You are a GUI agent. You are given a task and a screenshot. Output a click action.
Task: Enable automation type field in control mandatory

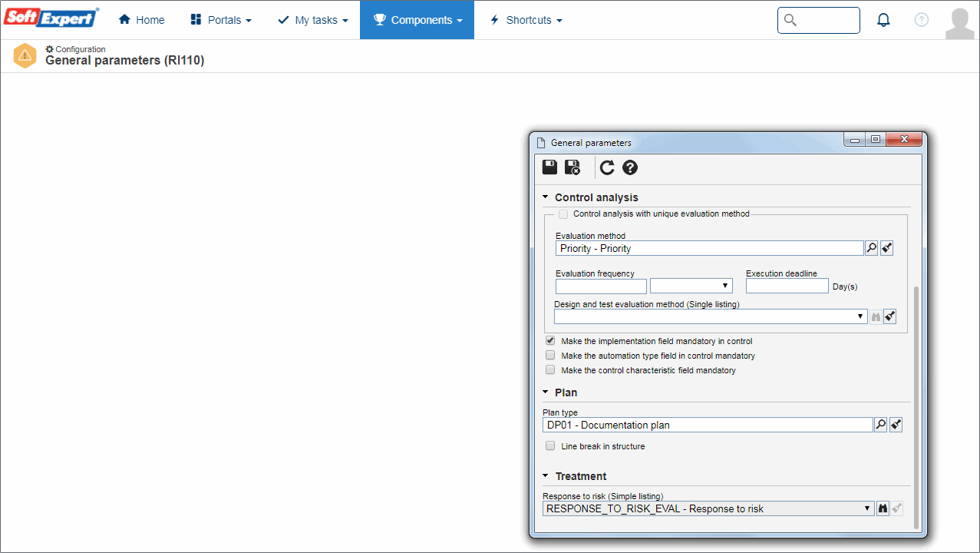(x=550, y=356)
